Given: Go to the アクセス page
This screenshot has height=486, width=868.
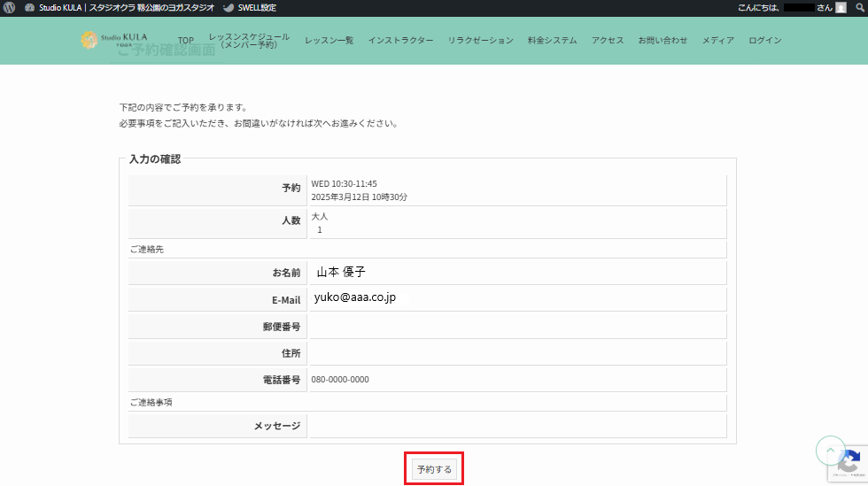Looking at the screenshot, I should [x=608, y=41].
